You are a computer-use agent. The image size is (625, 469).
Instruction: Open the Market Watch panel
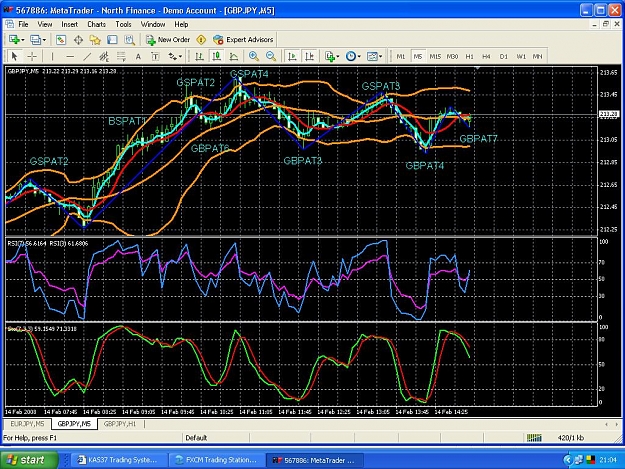[x=61, y=39]
